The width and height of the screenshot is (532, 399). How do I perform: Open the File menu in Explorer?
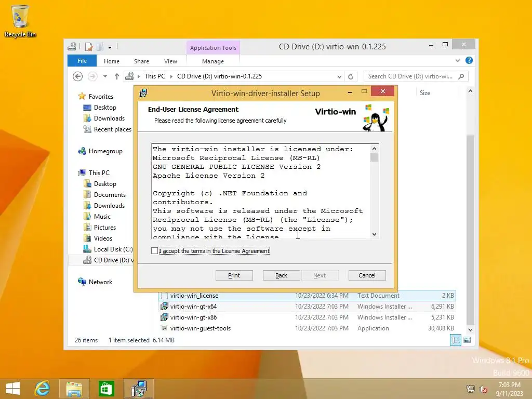point(82,61)
